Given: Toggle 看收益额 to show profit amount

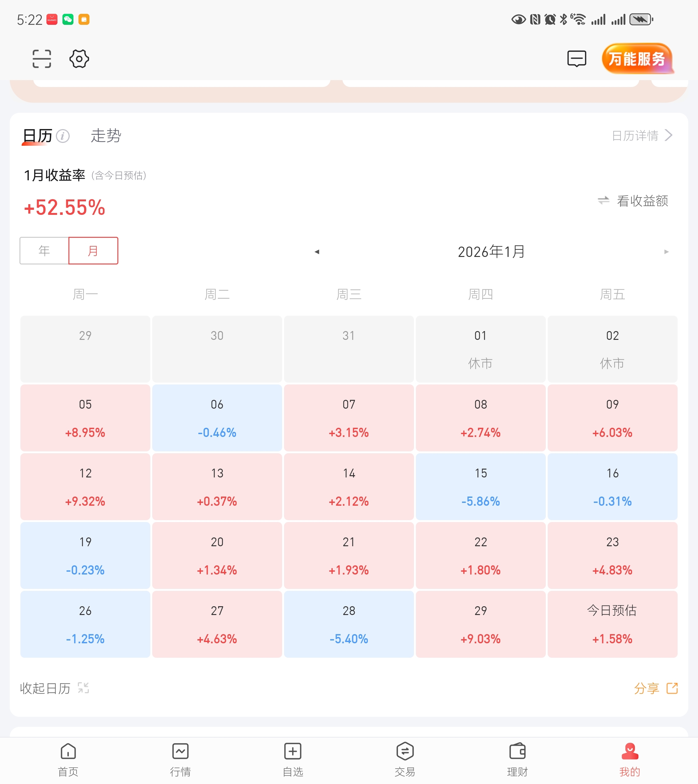Looking at the screenshot, I should [634, 201].
